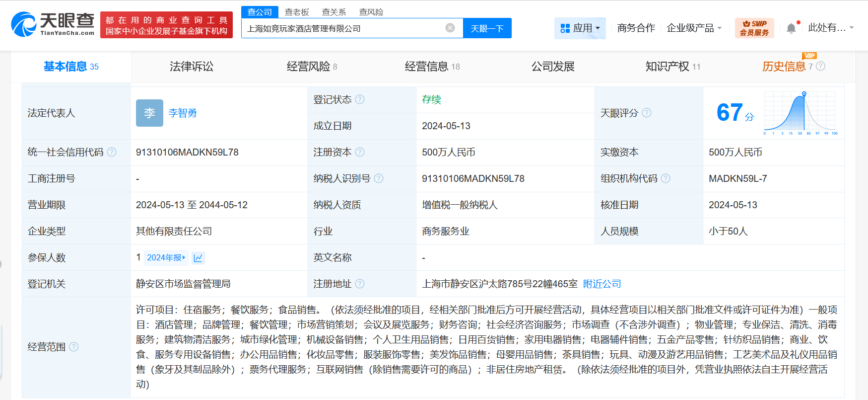Open the notification bell
This screenshot has width=868, height=400.
click(x=791, y=28)
